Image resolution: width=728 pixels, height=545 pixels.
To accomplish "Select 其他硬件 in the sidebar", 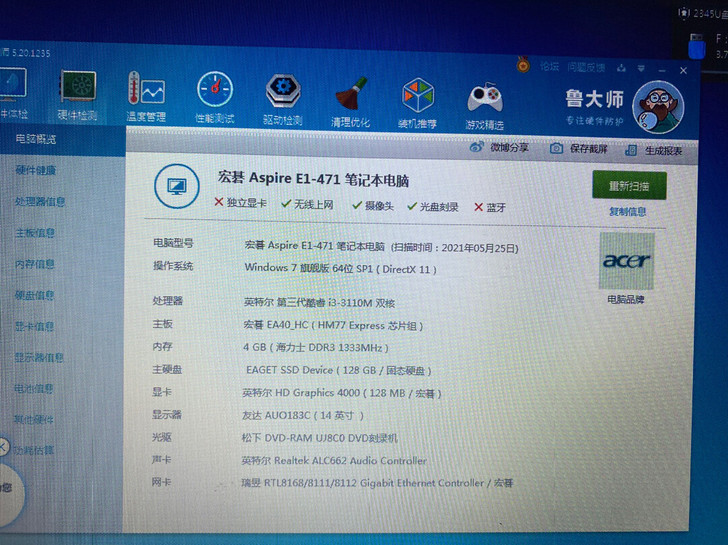I will [x=33, y=420].
